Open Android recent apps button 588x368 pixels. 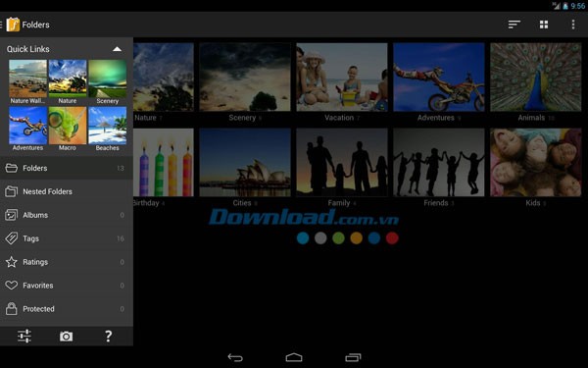[353, 357]
